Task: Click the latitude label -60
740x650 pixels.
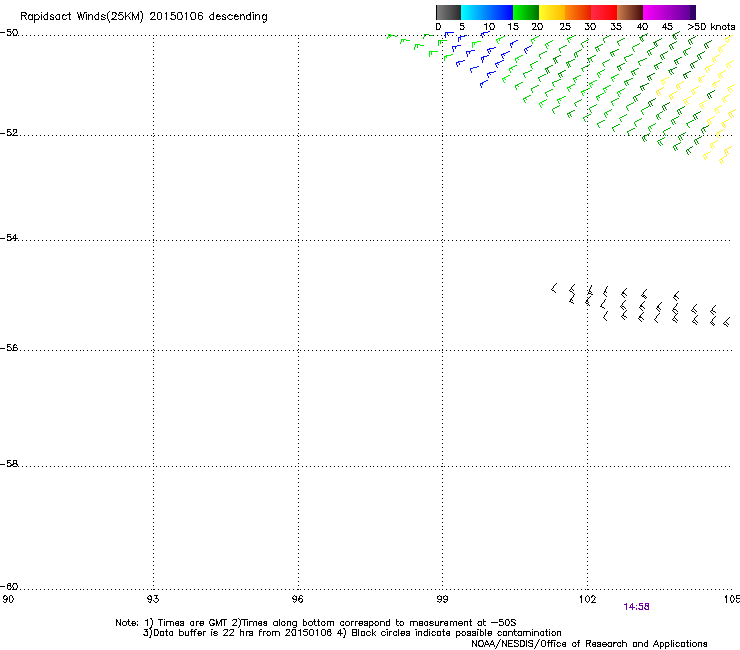Action: (x=9, y=586)
